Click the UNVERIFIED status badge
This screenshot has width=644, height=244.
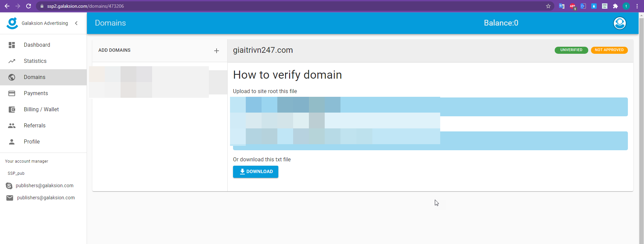571,50
